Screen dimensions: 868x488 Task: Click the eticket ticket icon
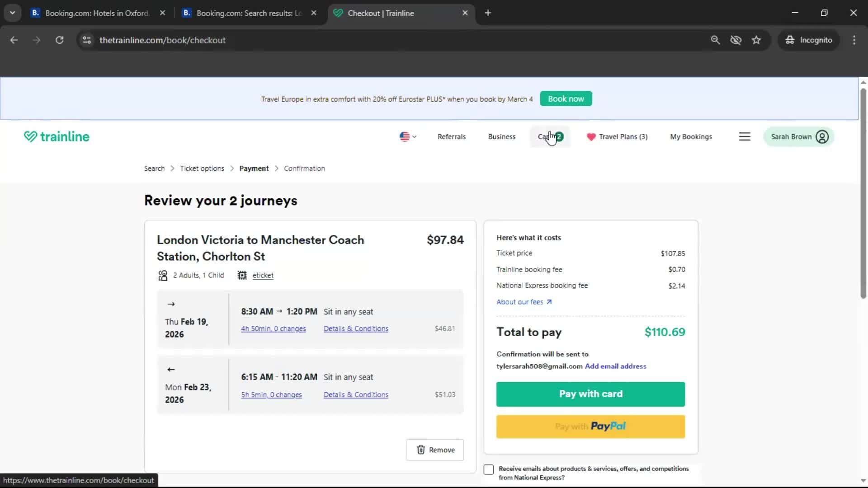coord(241,275)
